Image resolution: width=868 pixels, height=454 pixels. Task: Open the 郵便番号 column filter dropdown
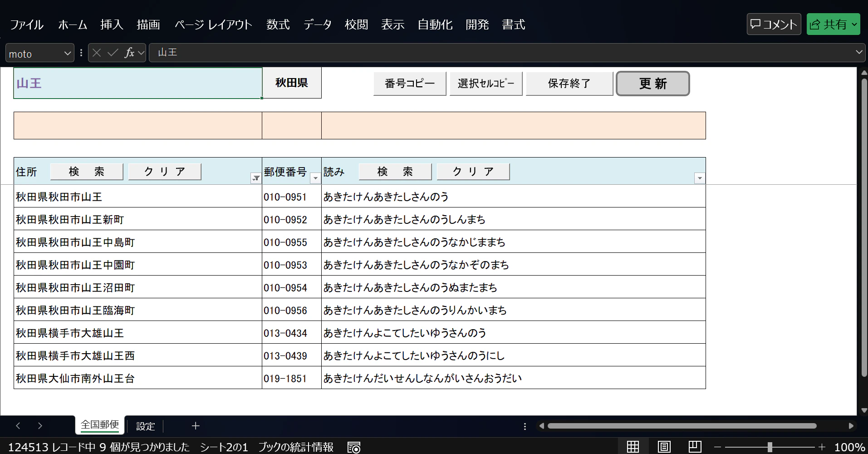pyautogui.click(x=315, y=178)
